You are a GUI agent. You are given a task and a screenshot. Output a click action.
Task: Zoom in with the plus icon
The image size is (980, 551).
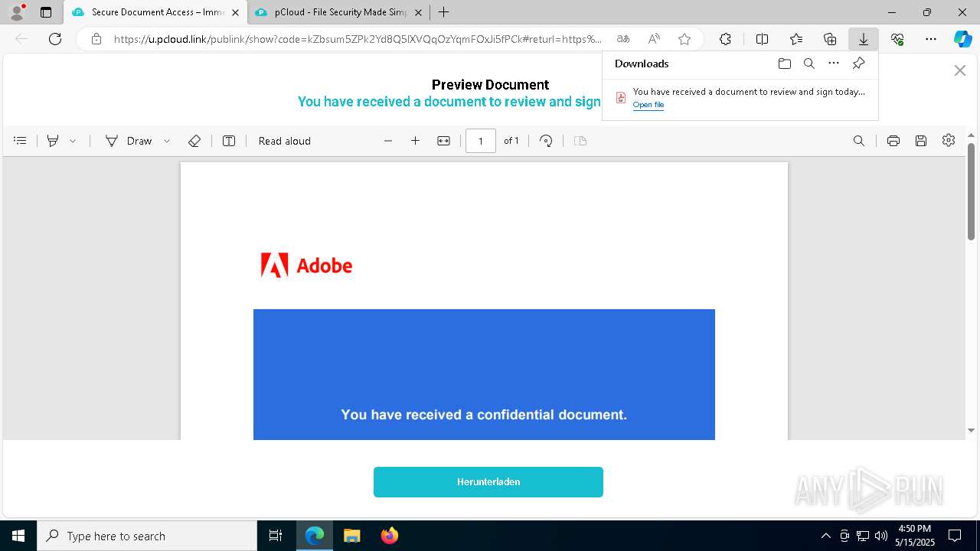(x=416, y=141)
